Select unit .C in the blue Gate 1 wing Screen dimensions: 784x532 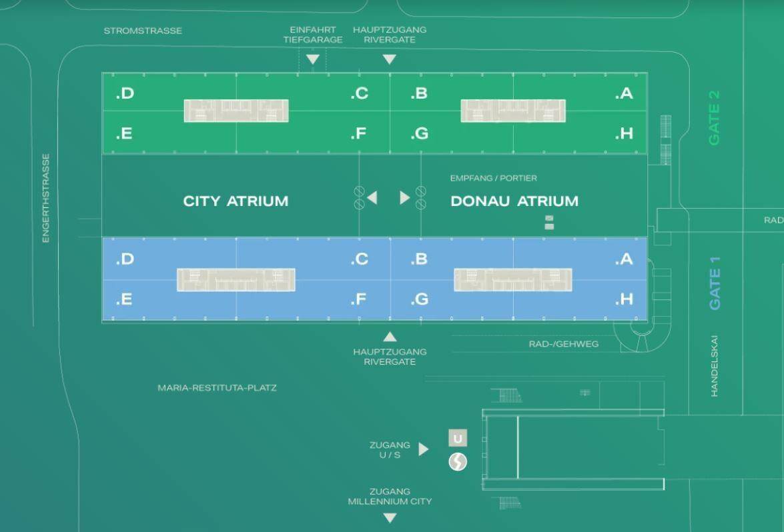(x=360, y=259)
